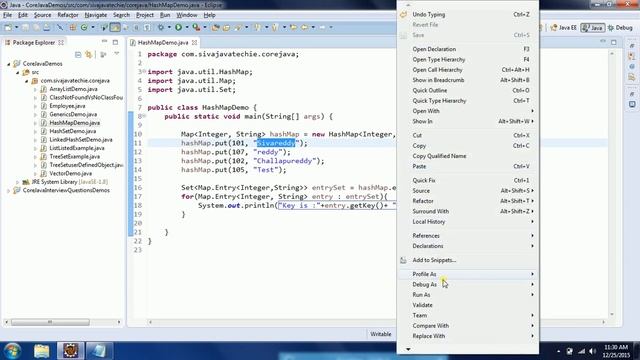The image size is (640, 360).
Task: Choose Copy in the context menu
Action: coord(468,146)
